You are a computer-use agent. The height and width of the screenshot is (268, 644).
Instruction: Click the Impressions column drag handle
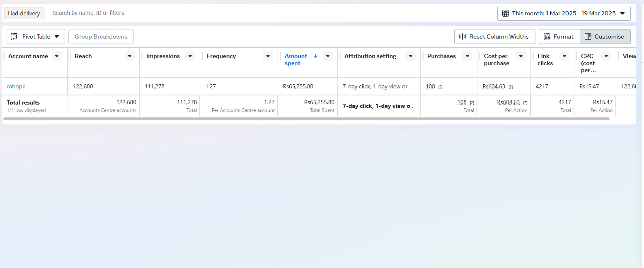pyautogui.click(x=142, y=56)
